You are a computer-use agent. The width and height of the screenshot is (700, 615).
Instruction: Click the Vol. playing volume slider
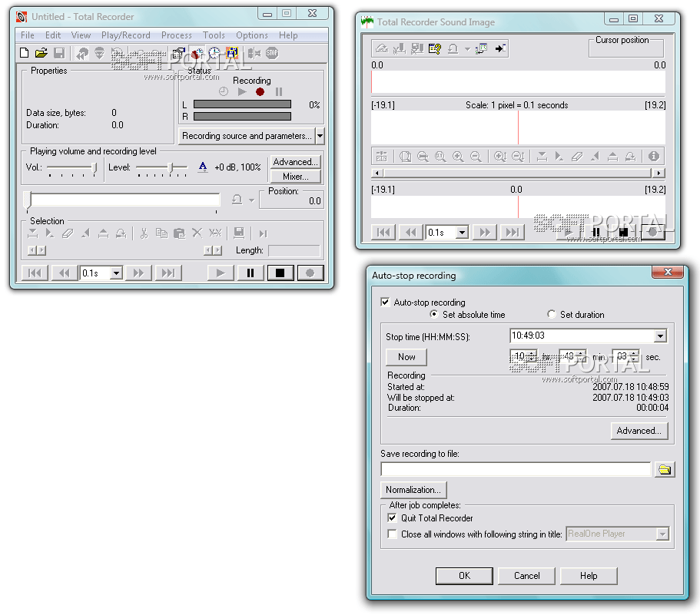72,167
